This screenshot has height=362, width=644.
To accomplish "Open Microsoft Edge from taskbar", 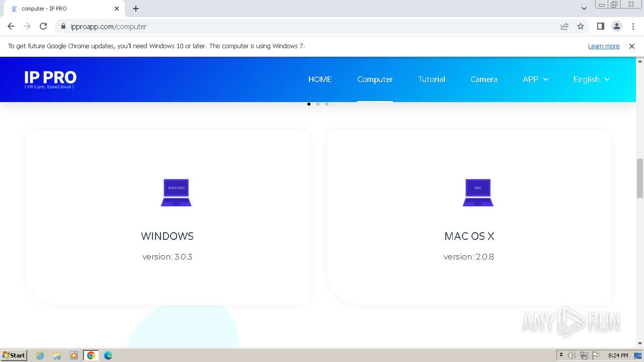I will click(x=108, y=355).
